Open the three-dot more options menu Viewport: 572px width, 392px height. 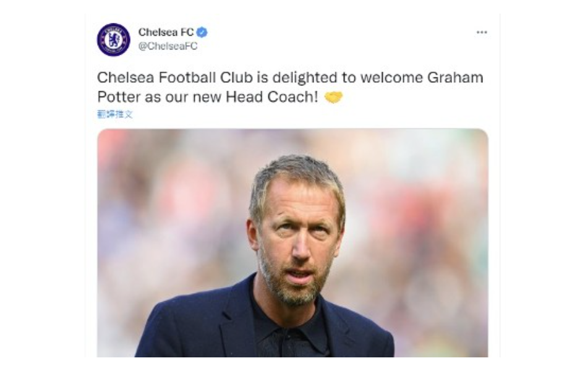point(482,32)
